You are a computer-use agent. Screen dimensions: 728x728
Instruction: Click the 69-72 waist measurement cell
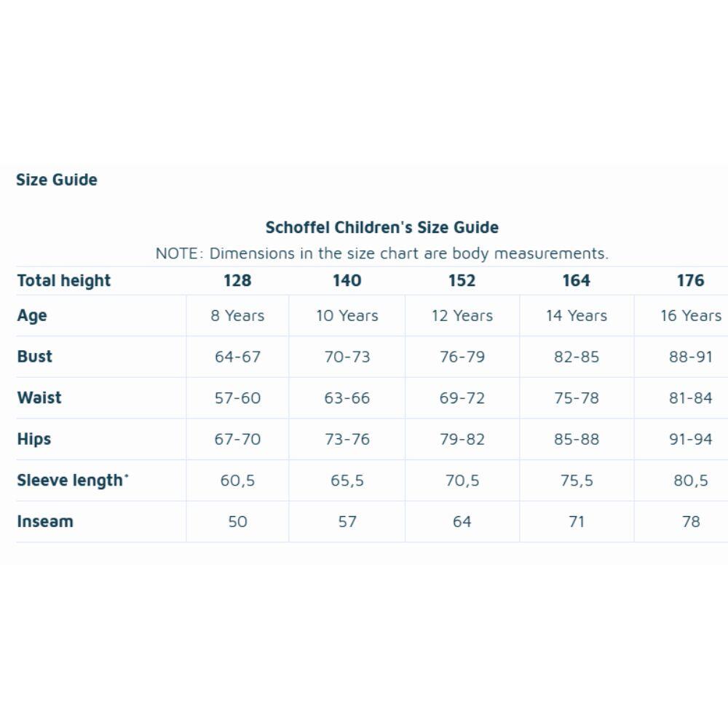tap(462, 398)
